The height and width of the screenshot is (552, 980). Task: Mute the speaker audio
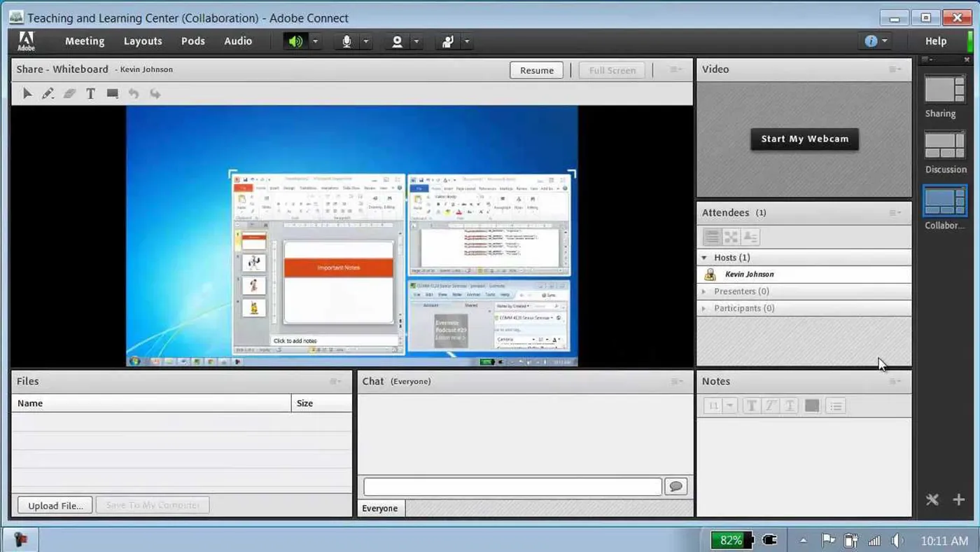[x=294, y=41]
